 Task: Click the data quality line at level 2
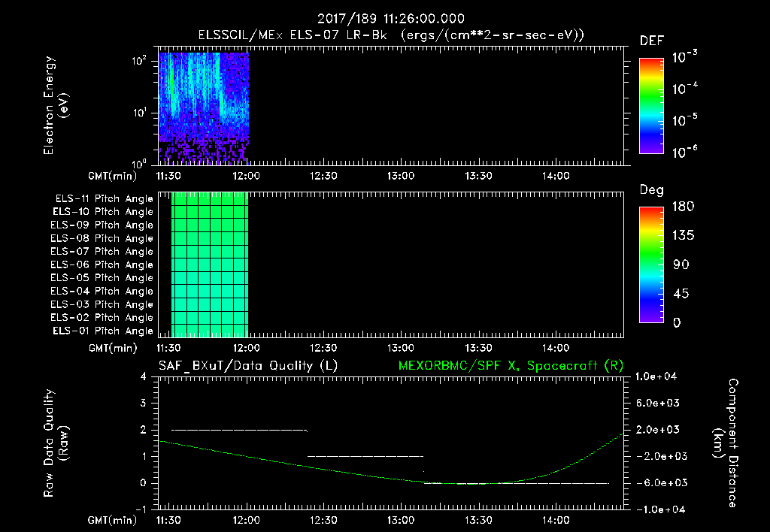(239, 431)
